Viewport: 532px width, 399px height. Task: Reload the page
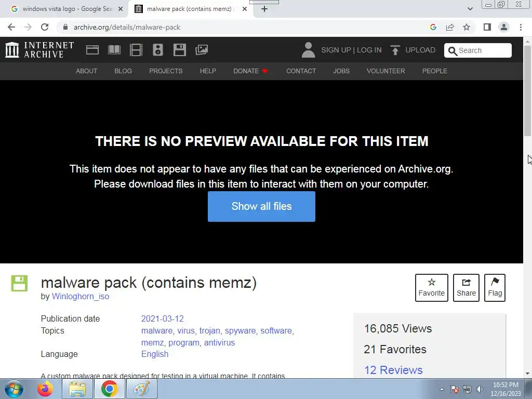point(45,27)
